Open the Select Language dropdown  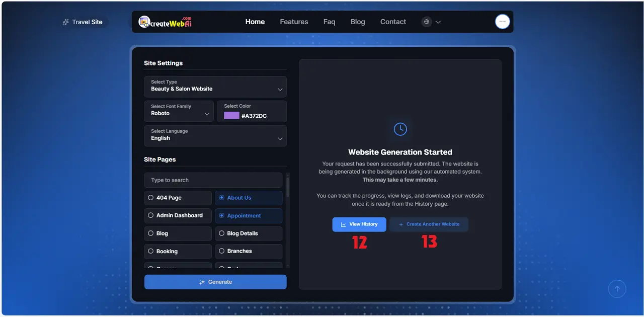215,136
